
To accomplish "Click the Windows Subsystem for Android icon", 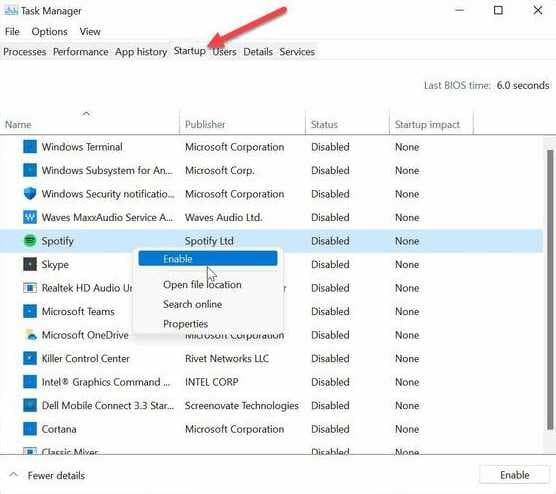I will (30, 170).
